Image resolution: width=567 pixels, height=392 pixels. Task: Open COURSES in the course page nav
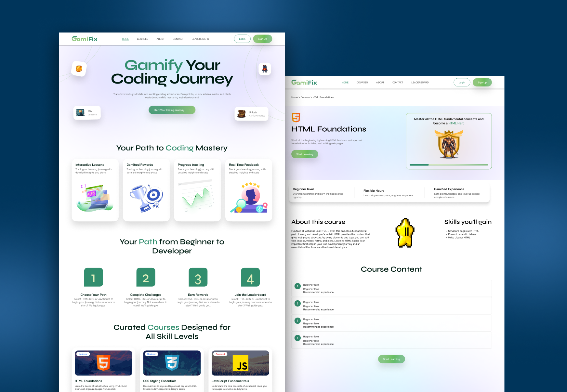point(362,83)
